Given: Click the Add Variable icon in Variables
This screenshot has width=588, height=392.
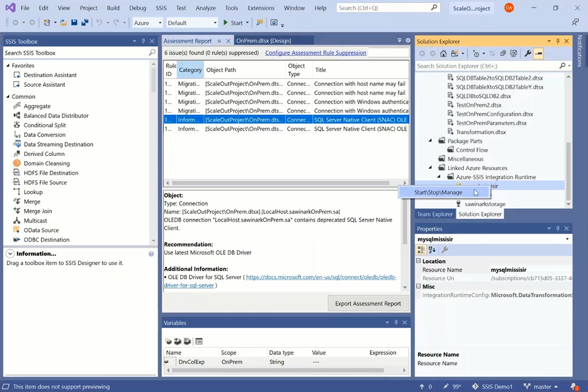Looking at the screenshot, I should 168,341.
